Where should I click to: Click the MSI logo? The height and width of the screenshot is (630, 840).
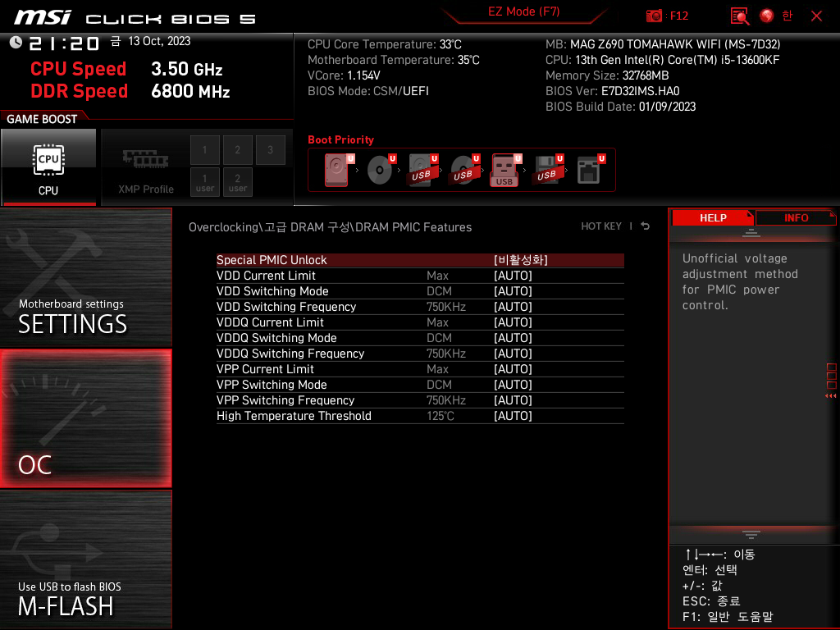[43, 17]
